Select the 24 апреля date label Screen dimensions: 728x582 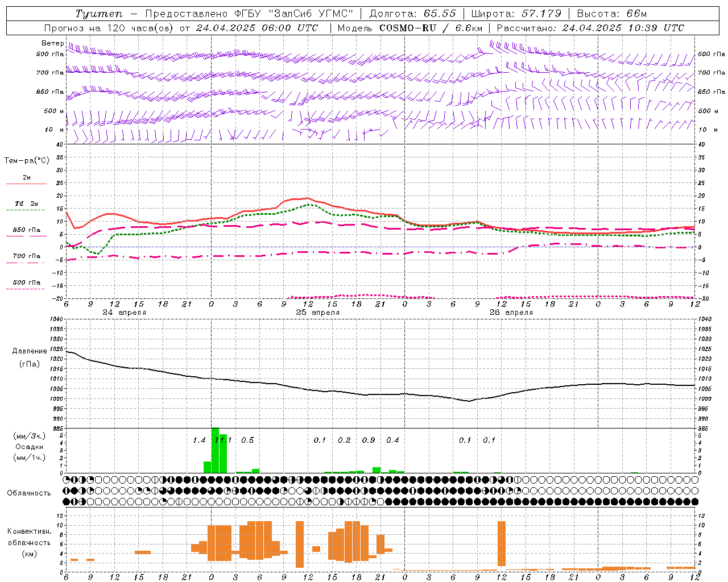tap(124, 313)
